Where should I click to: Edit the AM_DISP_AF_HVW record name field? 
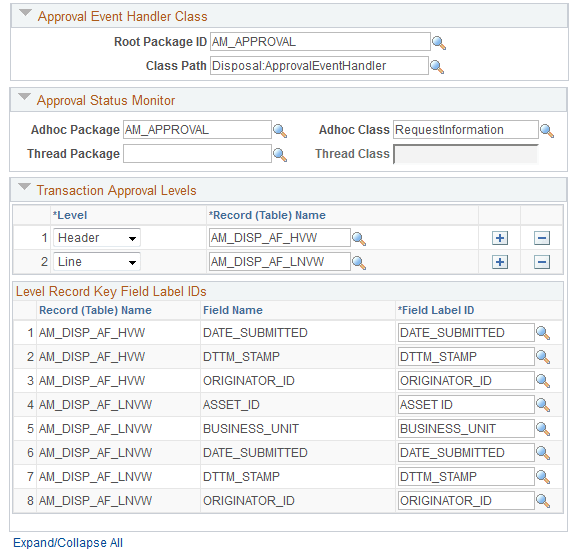(x=280, y=238)
